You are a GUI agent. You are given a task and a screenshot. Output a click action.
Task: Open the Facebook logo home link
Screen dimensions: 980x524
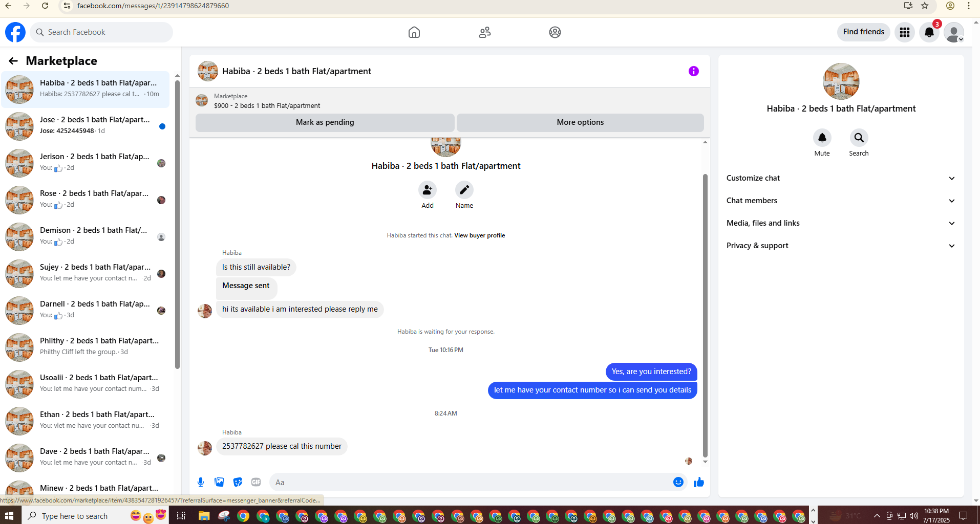[15, 32]
